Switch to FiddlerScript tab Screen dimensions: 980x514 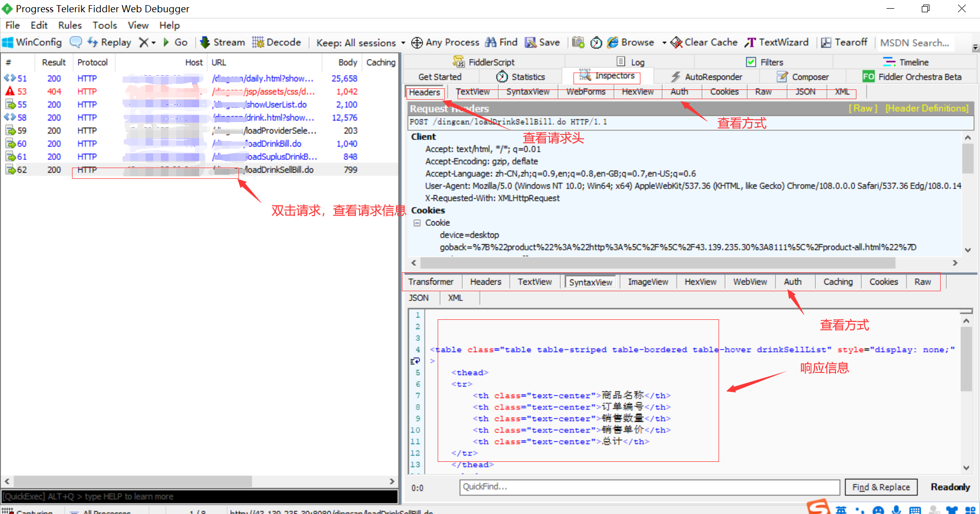[484, 62]
